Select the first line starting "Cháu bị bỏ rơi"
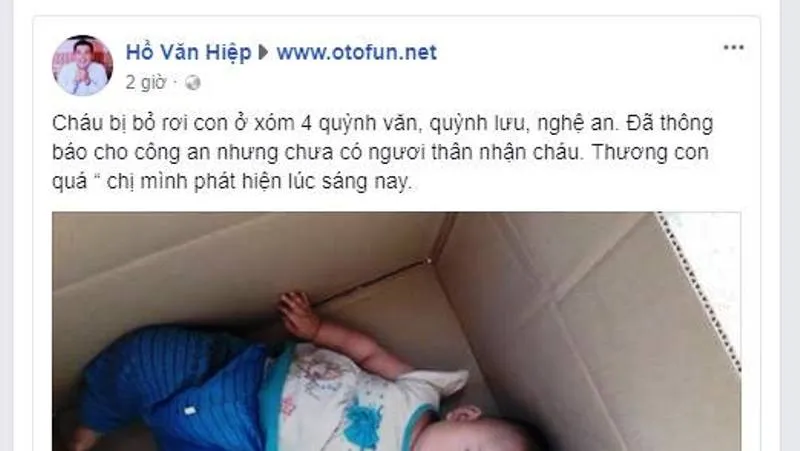This screenshot has width=800, height=451. coord(382,123)
